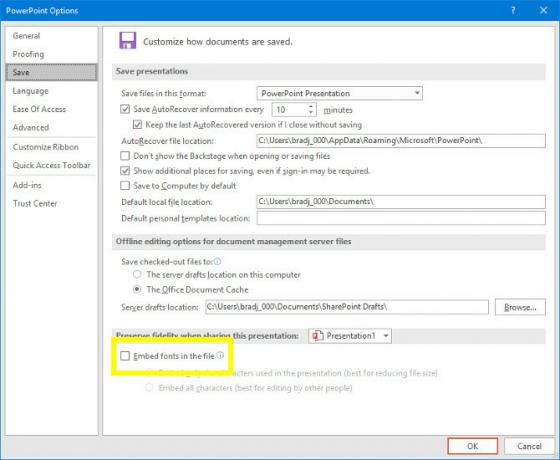The image size is (560, 460).
Task: Enable Embed fonts in the file checkbox
Action: pos(125,356)
